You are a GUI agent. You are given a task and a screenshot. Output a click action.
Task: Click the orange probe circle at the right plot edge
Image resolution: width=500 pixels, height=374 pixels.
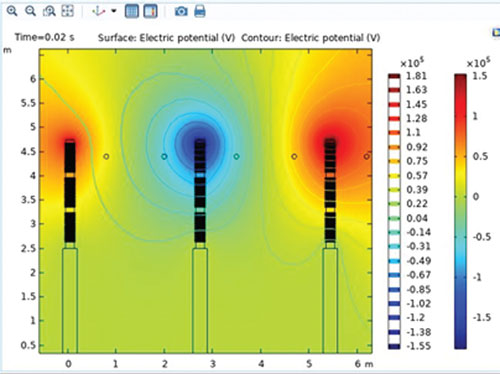click(x=367, y=156)
